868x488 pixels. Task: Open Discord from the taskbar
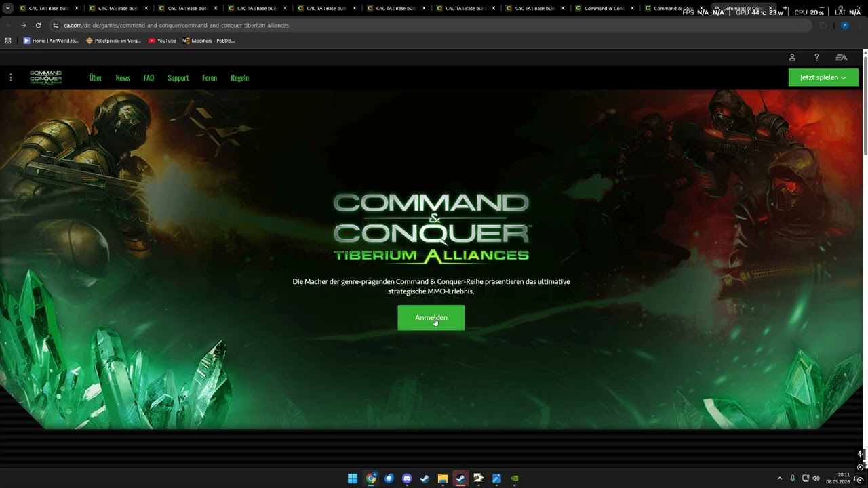(x=407, y=479)
